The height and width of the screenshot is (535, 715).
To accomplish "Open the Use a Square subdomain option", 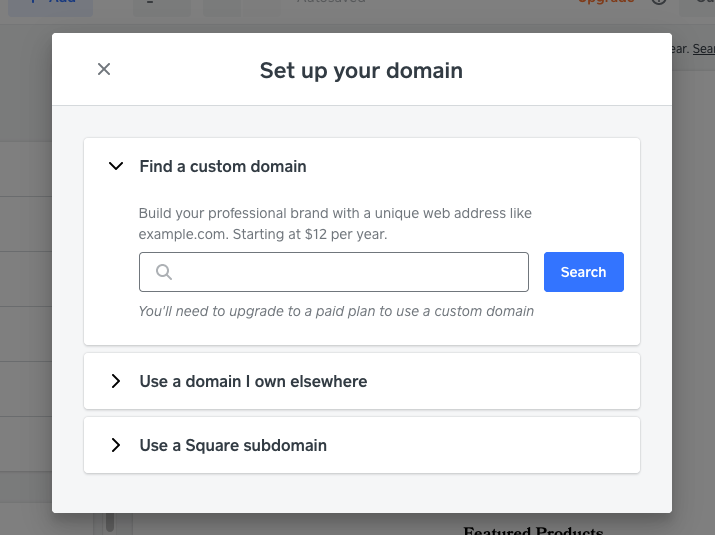I will (233, 445).
